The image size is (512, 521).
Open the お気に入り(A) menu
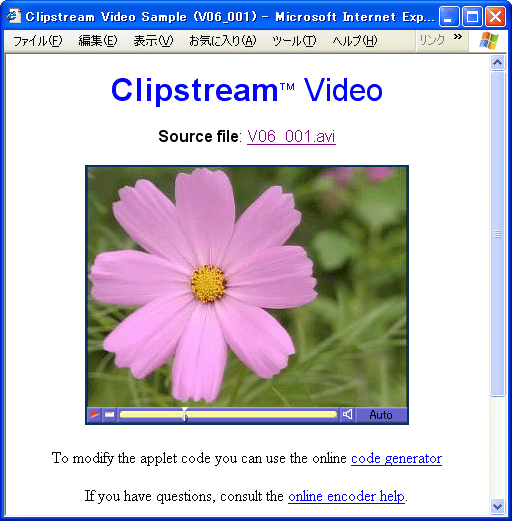(x=223, y=41)
